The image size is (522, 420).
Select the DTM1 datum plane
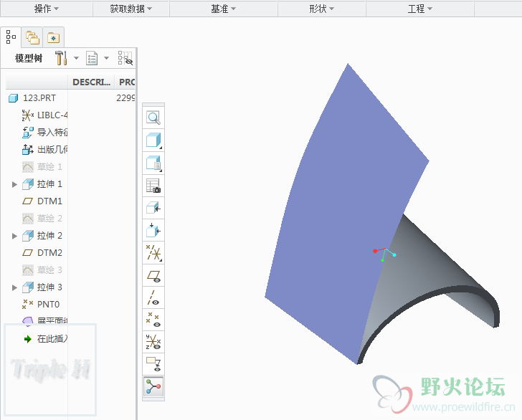[42, 201]
